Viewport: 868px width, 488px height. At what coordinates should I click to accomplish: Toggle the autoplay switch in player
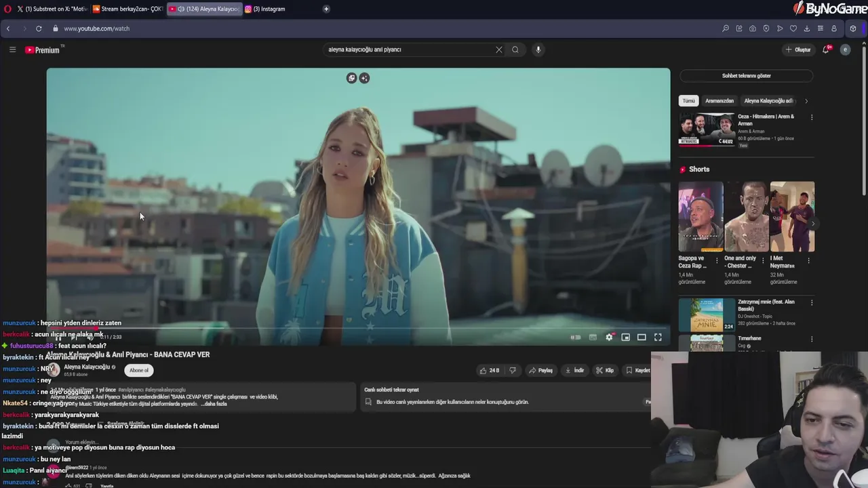pyautogui.click(x=576, y=337)
